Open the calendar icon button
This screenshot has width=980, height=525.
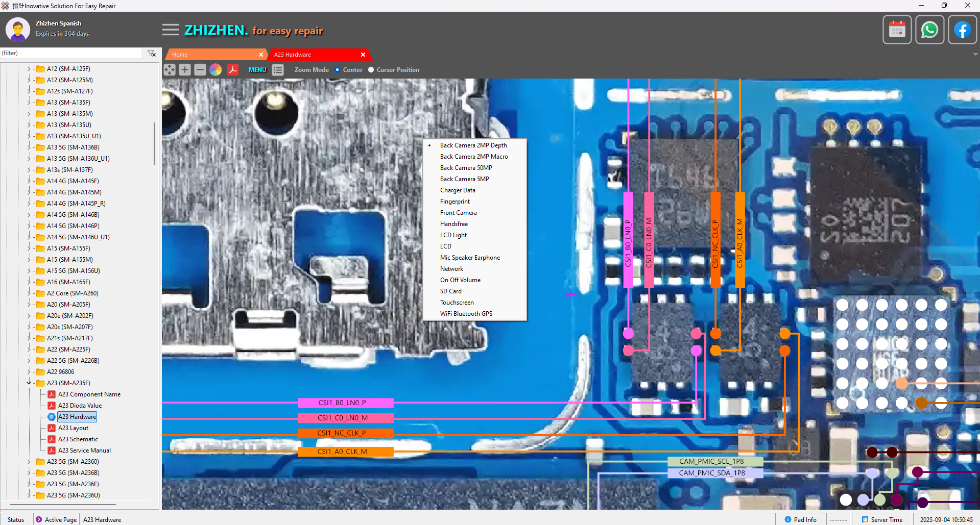pyautogui.click(x=897, y=30)
